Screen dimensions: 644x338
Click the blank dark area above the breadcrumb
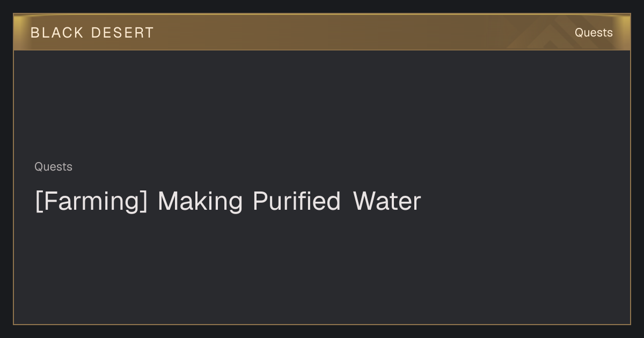click(x=322, y=105)
